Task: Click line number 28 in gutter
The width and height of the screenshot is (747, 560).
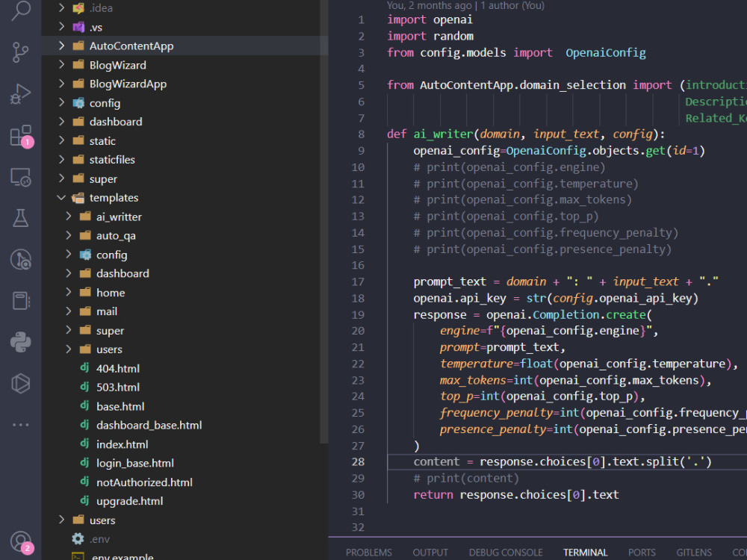Action: [358, 462]
